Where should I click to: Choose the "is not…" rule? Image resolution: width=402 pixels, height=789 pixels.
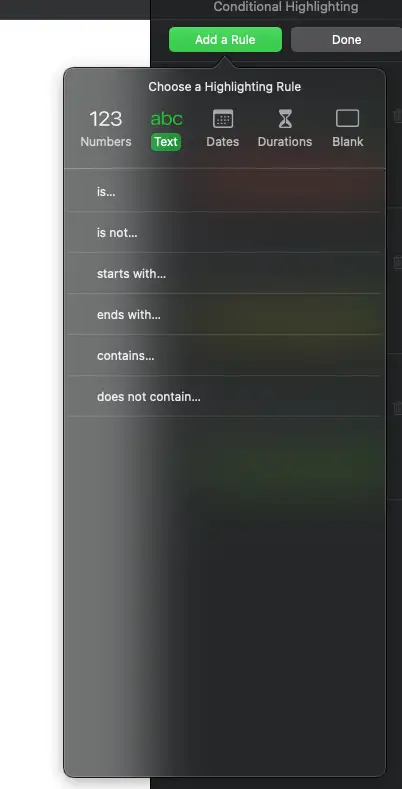point(224,232)
